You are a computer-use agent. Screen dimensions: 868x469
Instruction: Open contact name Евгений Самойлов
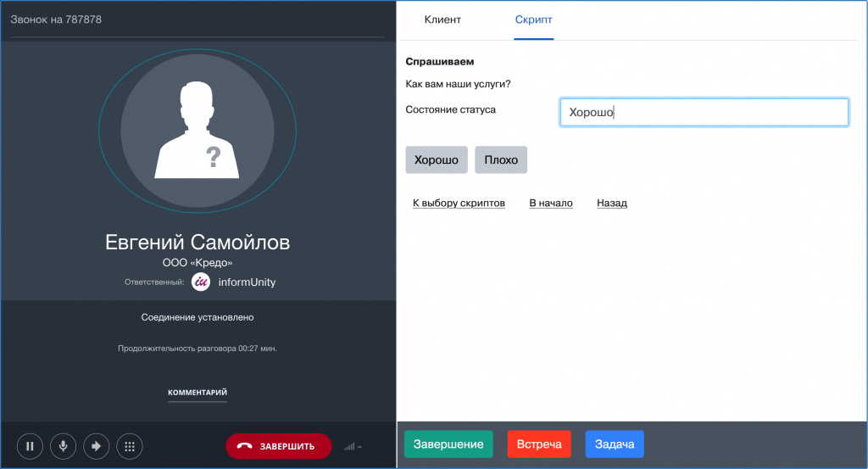click(198, 243)
